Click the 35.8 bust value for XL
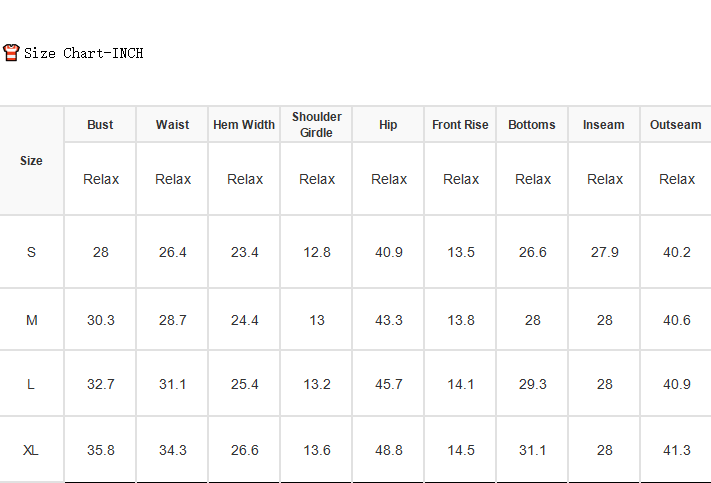Viewport: 711px width, 483px height. [x=101, y=450]
